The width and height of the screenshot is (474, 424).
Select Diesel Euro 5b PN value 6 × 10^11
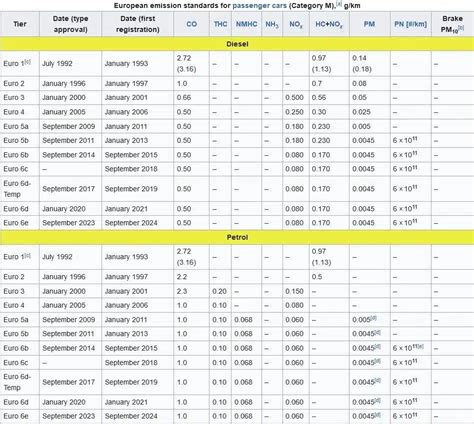click(x=405, y=140)
